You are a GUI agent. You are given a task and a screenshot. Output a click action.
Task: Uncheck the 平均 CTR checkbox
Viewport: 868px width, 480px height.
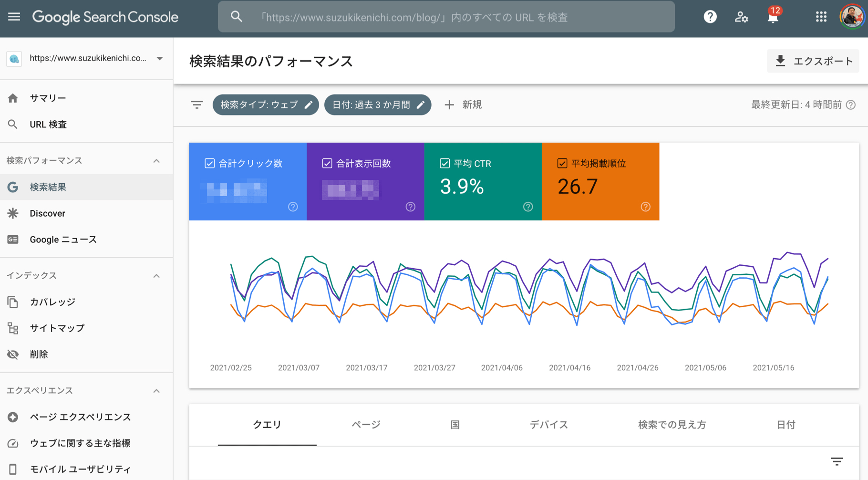pos(444,164)
